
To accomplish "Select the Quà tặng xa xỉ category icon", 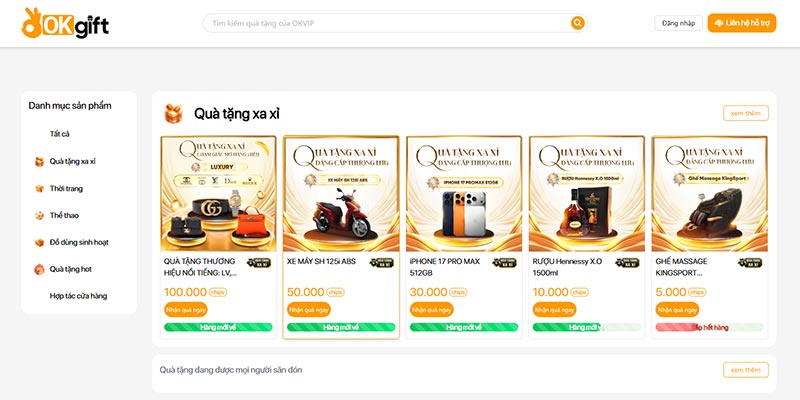I will [39, 162].
